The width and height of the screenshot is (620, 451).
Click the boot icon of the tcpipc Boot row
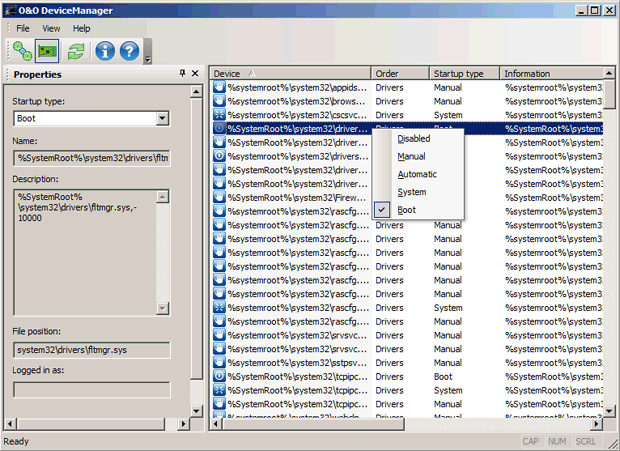pyautogui.click(x=219, y=376)
